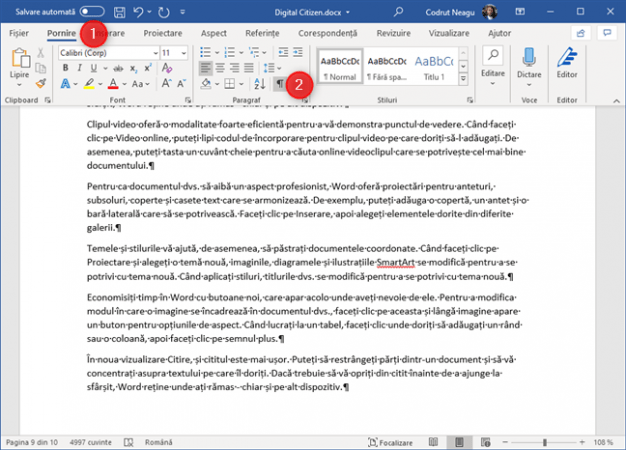Image resolution: width=626 pixels, height=450 pixels.
Task: Open the Fișier menu
Action: pos(19,33)
